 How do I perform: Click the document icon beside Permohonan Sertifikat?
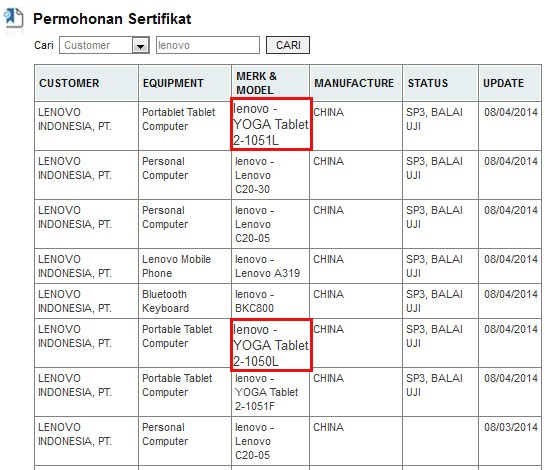(13, 18)
